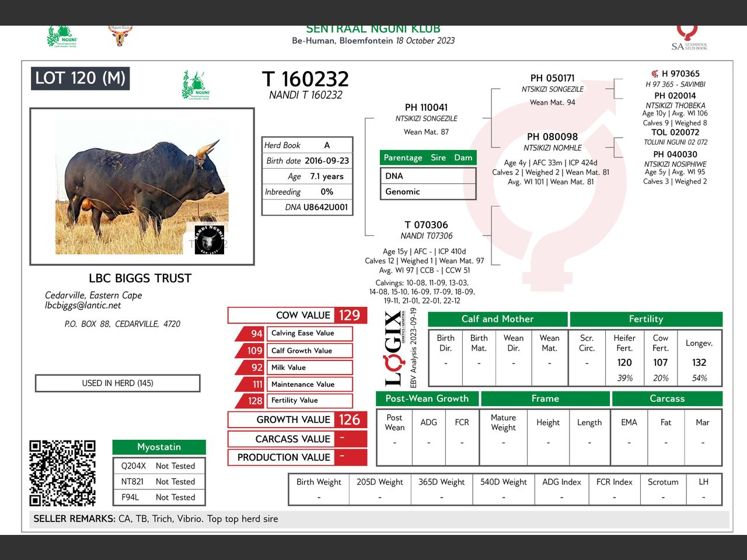This screenshot has height=560, width=747.
Task: Click the LBC BIGGS TRUST seller name
Action: (x=140, y=278)
